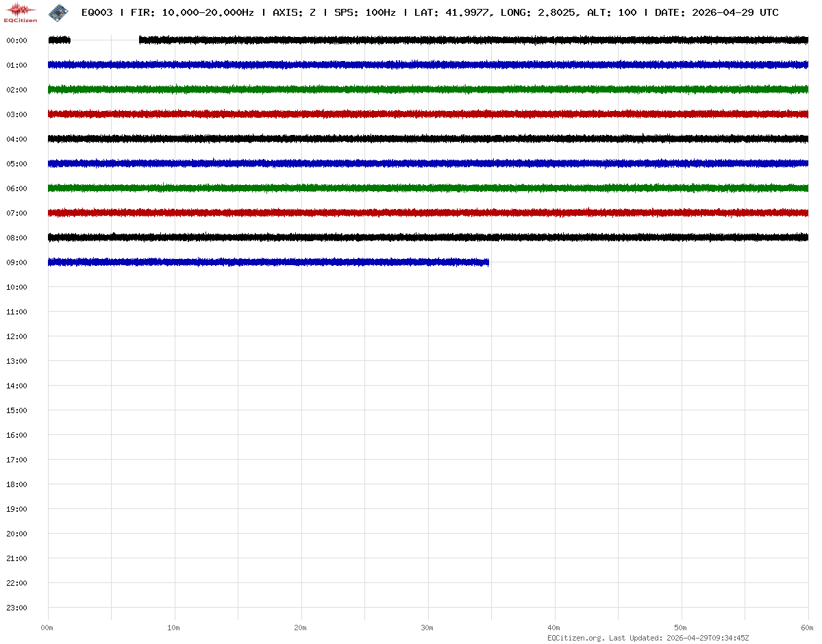Screen dimensions: 822x644
Task: Click the 30m label on minute axis
Action: point(427,628)
